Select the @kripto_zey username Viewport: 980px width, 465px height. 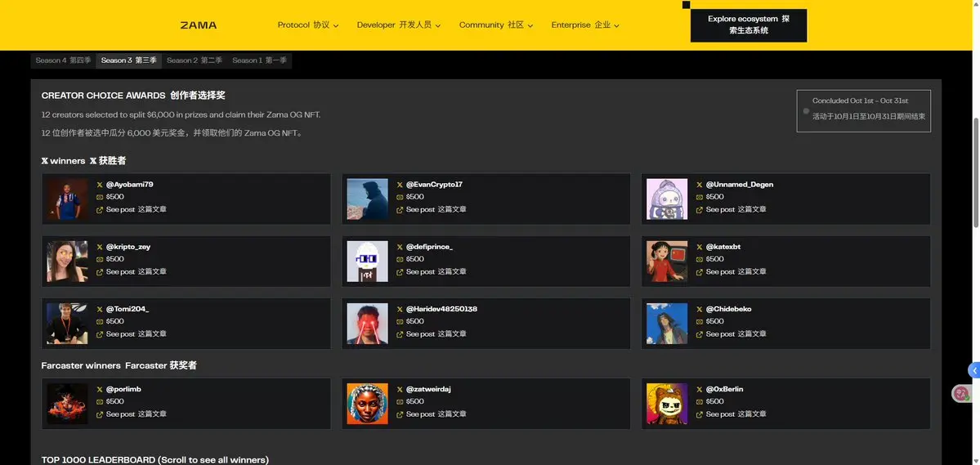pos(128,247)
